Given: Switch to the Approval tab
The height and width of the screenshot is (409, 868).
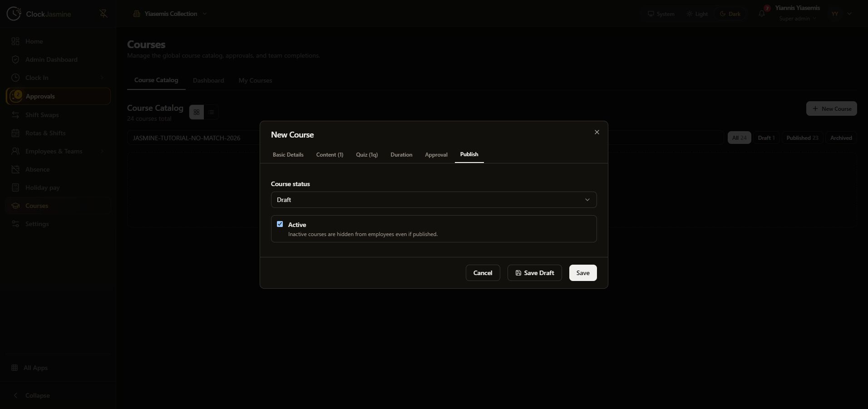Looking at the screenshot, I should [x=436, y=155].
